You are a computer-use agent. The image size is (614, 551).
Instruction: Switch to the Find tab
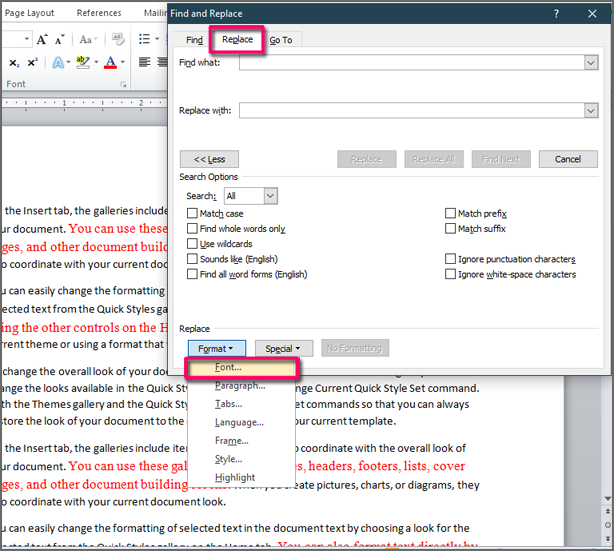pos(194,40)
